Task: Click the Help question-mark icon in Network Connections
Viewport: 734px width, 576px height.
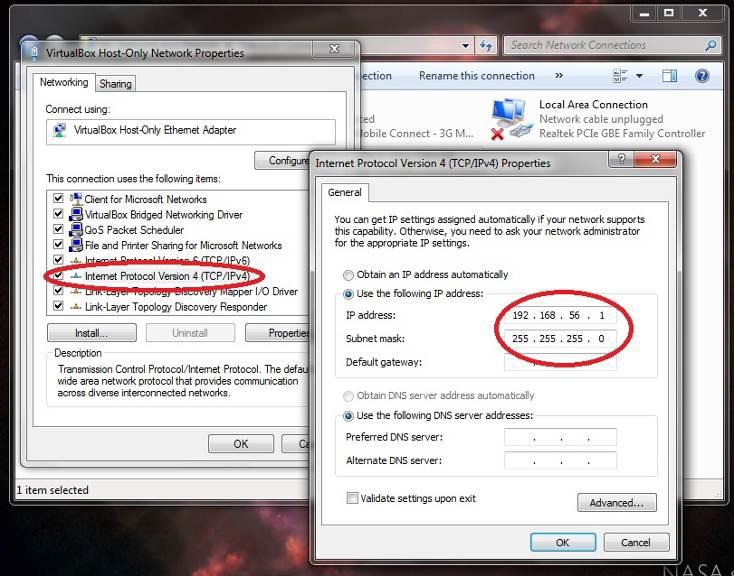Action: [x=702, y=76]
